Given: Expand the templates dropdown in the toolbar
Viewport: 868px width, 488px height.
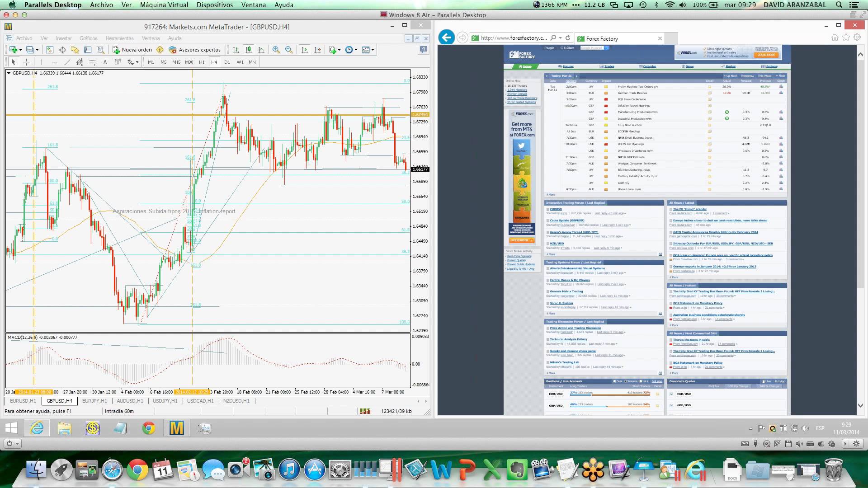Looking at the screenshot, I should [373, 50].
